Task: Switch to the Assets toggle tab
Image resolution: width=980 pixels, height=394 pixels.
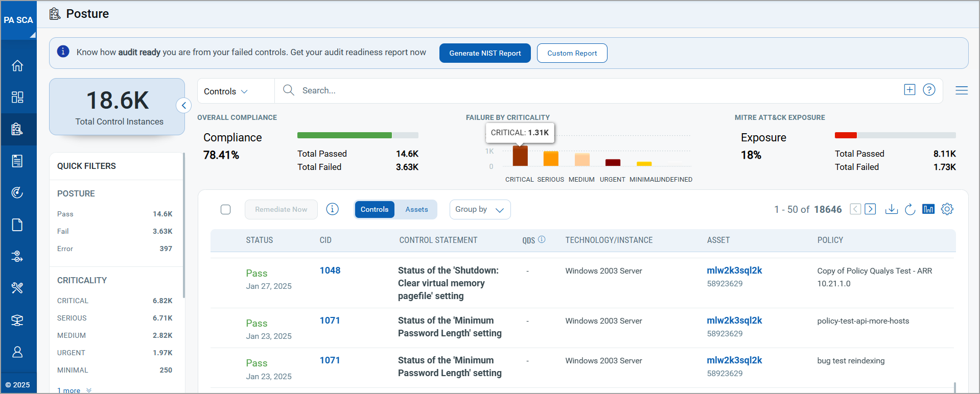Action: 416,210
